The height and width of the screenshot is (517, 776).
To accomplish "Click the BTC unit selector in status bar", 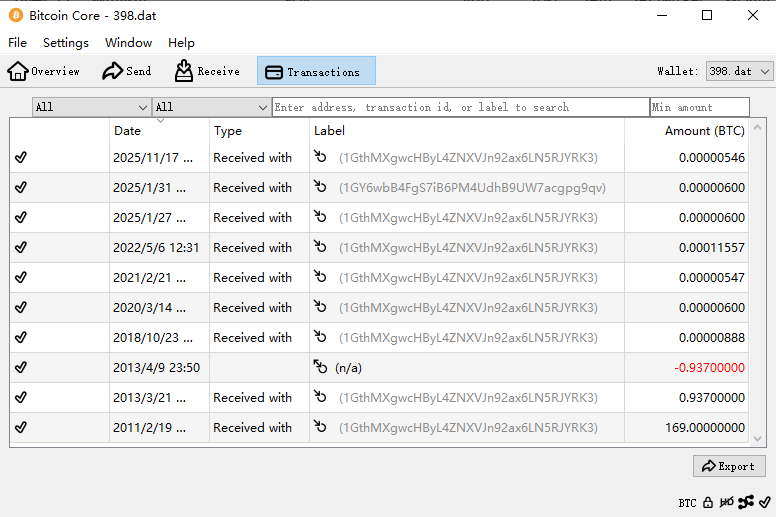I will [x=687, y=503].
